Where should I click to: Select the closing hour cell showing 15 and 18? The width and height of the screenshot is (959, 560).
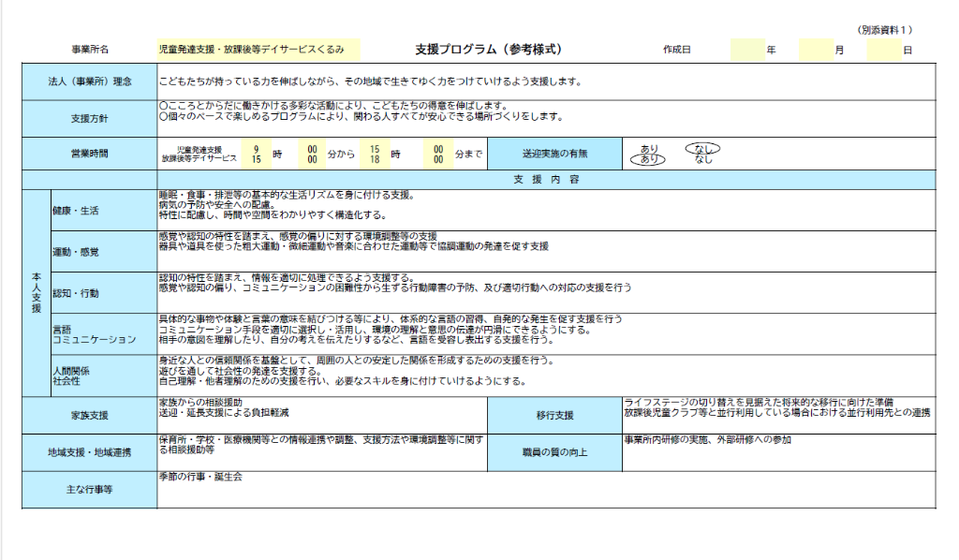[x=374, y=154]
